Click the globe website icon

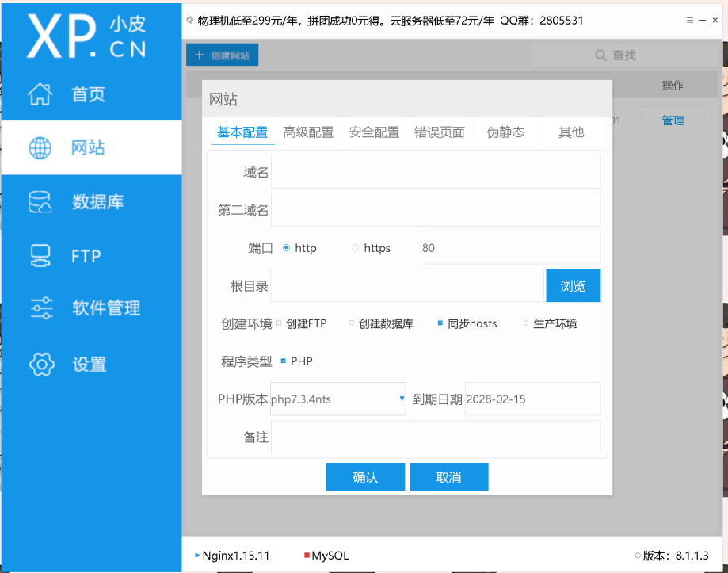click(40, 148)
